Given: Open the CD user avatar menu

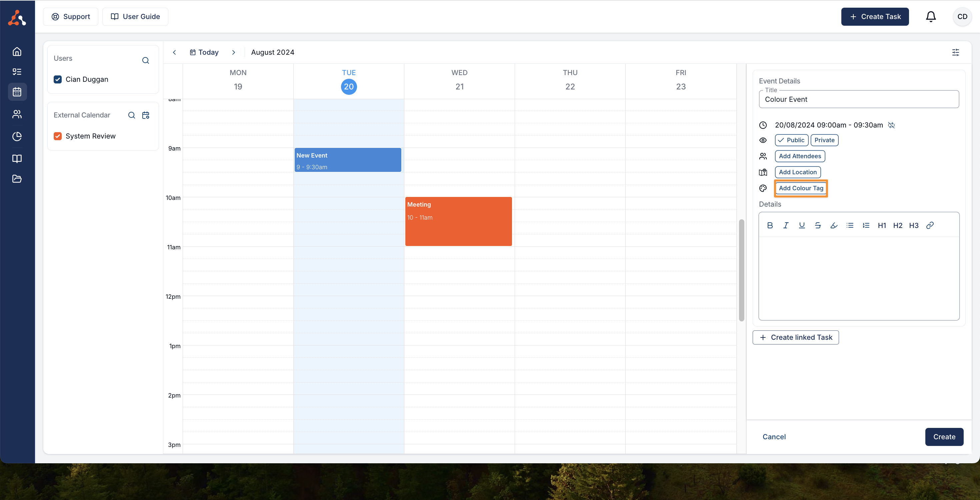Looking at the screenshot, I should coord(962,16).
